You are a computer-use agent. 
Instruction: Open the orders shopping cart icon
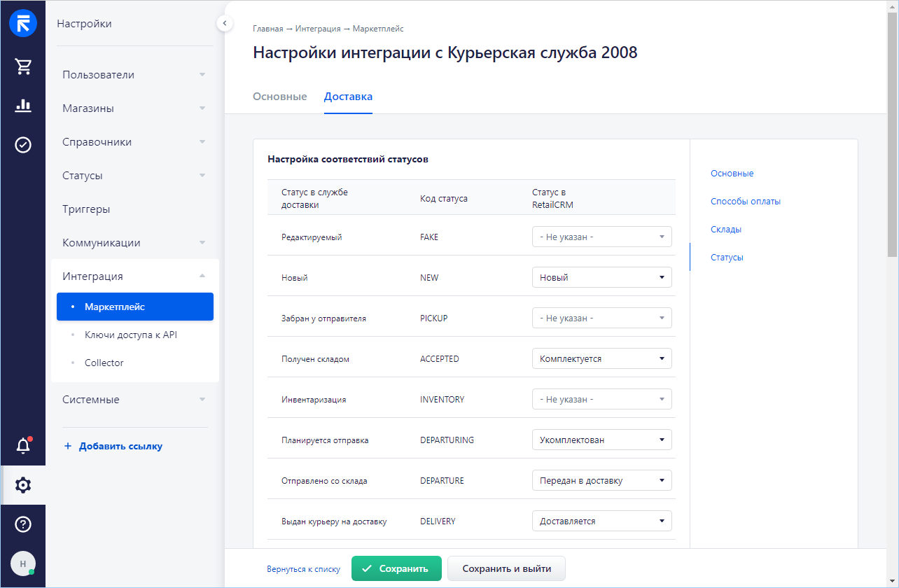click(x=23, y=66)
